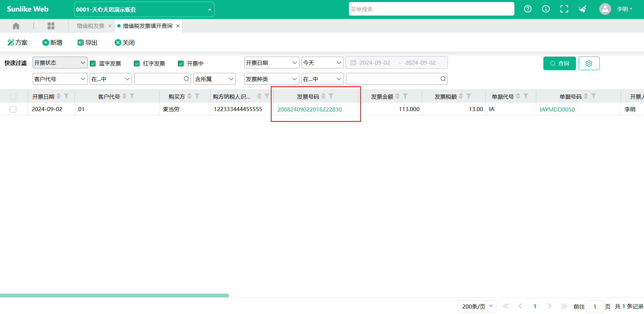This screenshot has height=314, width=644.
Task: Uncheck the 开票中 checkbox
Action: [181, 64]
